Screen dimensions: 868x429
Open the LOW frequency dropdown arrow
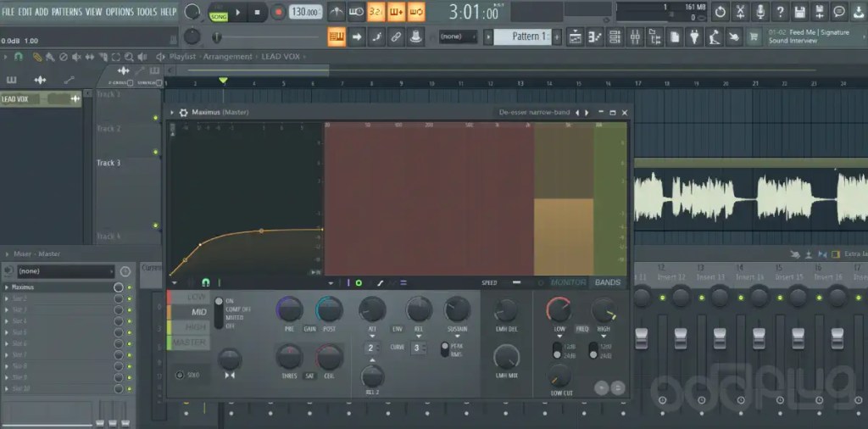[x=559, y=336]
